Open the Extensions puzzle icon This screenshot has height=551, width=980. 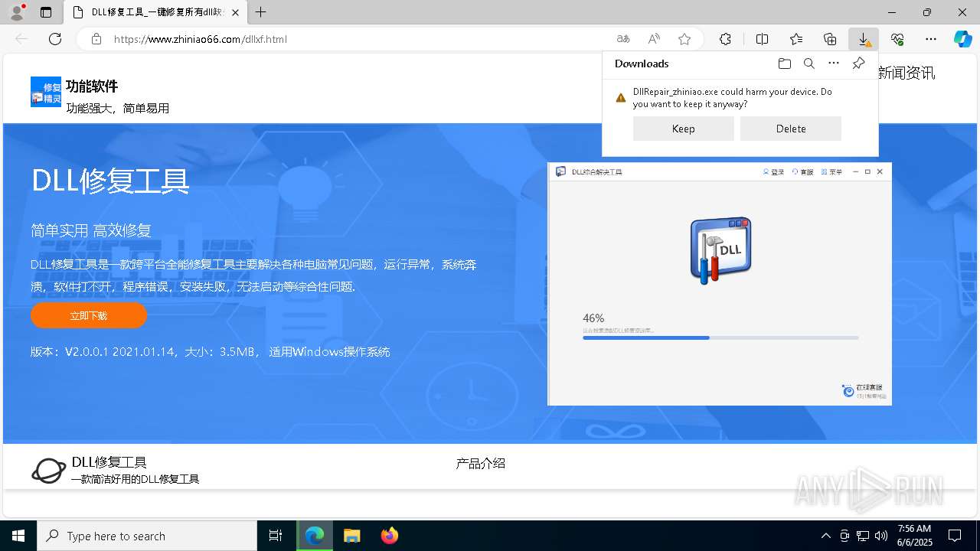[x=725, y=39]
